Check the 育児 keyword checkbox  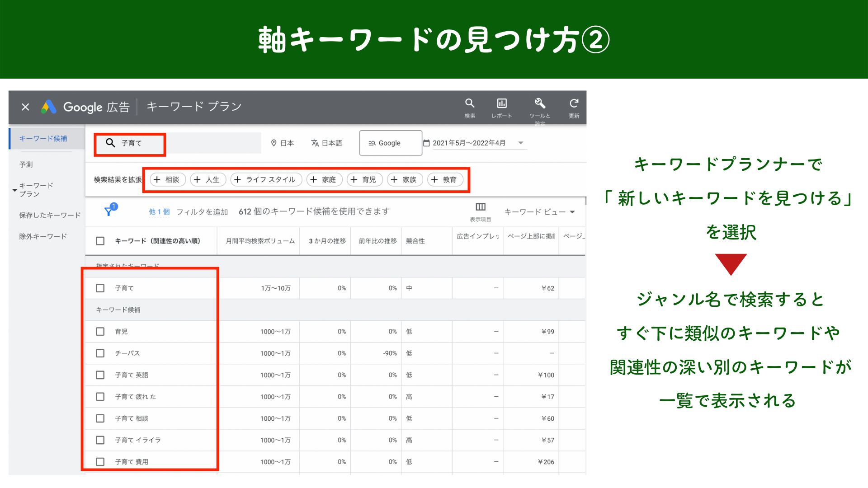pyautogui.click(x=100, y=332)
